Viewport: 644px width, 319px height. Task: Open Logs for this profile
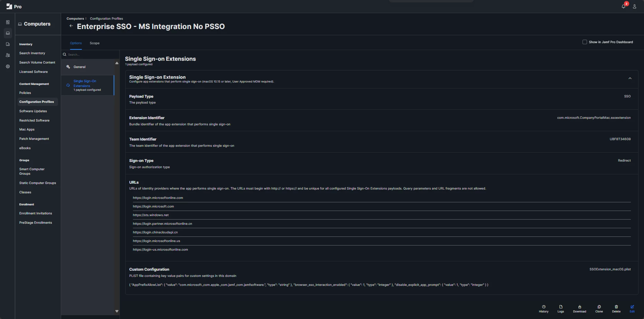pyautogui.click(x=561, y=309)
